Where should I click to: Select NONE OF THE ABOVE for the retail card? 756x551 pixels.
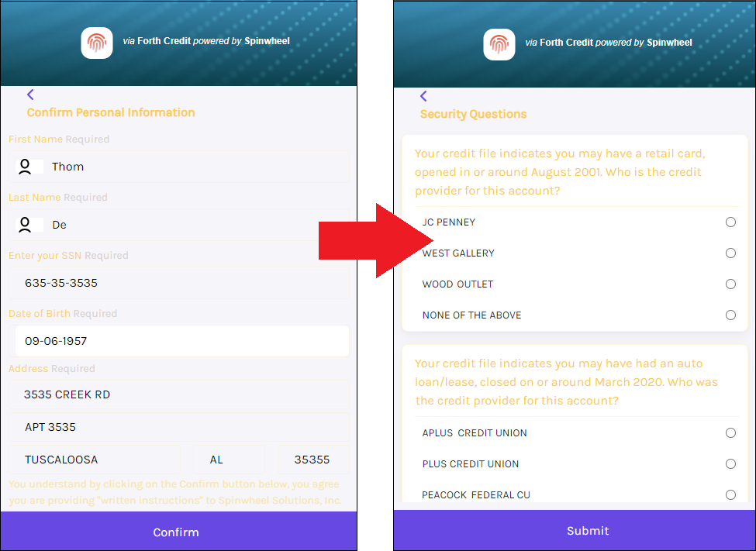pos(730,315)
